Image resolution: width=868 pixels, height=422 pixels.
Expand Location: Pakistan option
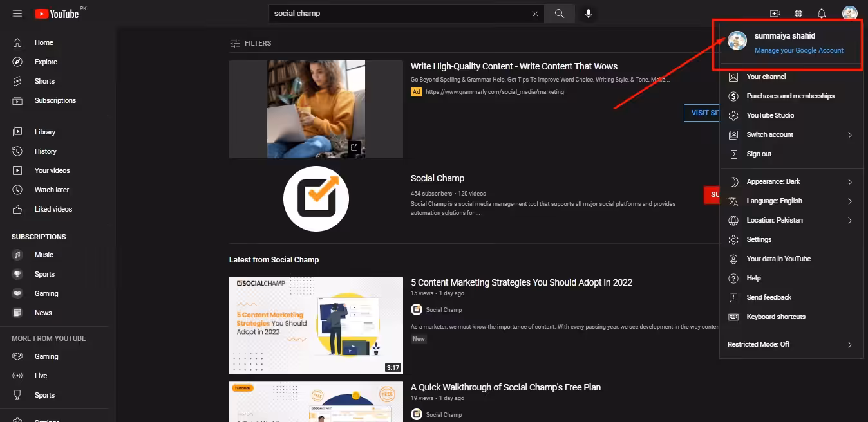click(791, 220)
